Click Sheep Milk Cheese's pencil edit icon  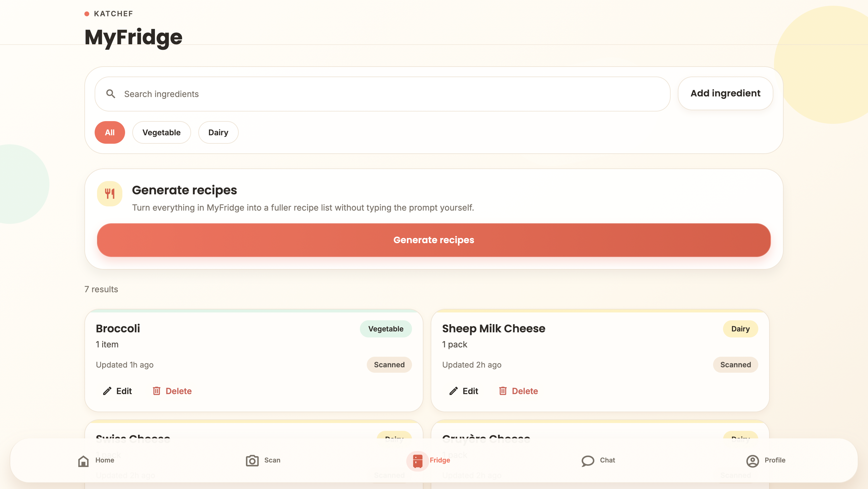454,391
